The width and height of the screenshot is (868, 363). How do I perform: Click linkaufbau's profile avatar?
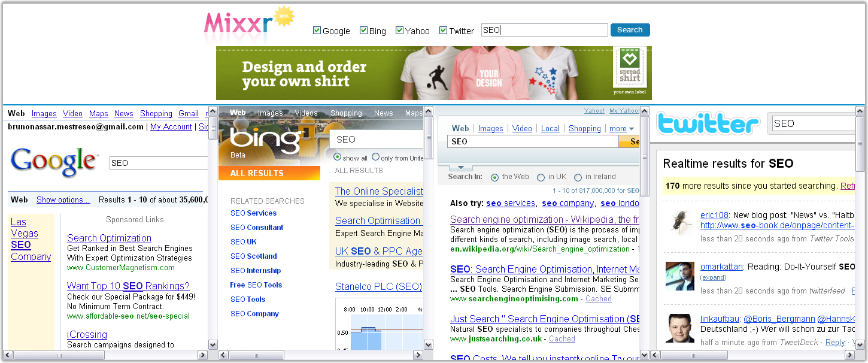[680, 327]
